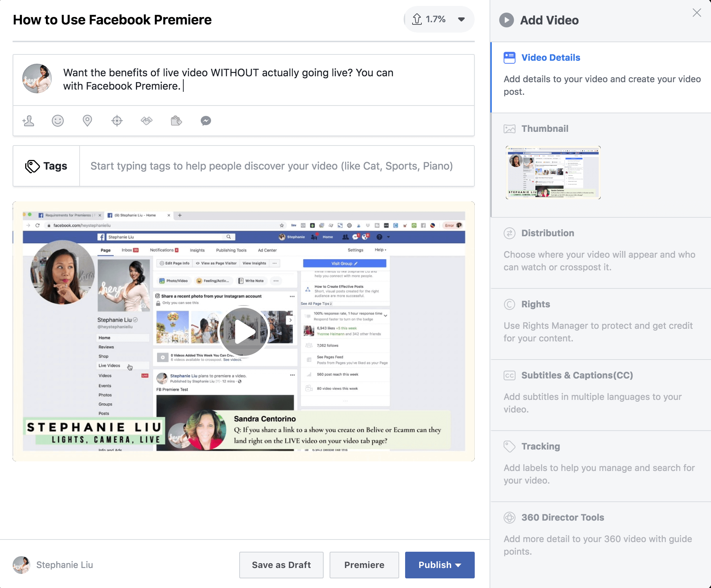
Task: Go to the Rights section
Action: click(535, 304)
